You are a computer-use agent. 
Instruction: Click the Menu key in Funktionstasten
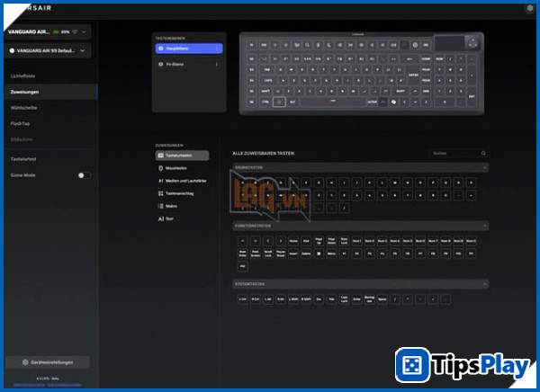coord(331,254)
